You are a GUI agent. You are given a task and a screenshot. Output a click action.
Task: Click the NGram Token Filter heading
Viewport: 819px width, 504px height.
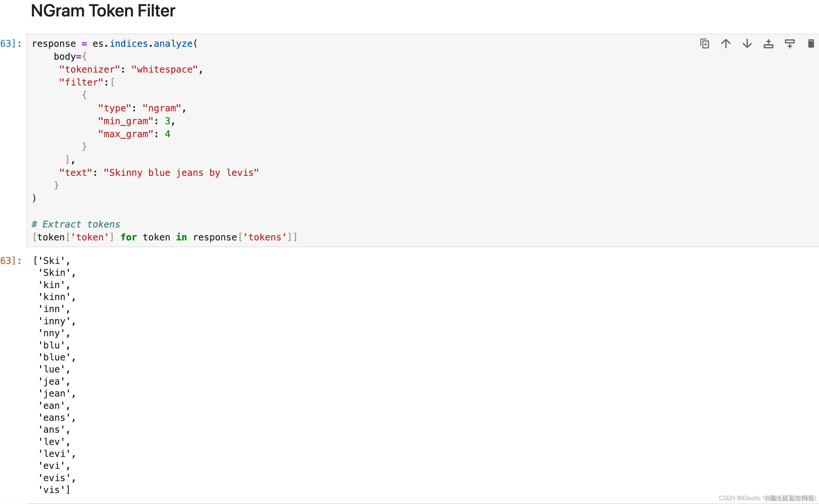(103, 11)
